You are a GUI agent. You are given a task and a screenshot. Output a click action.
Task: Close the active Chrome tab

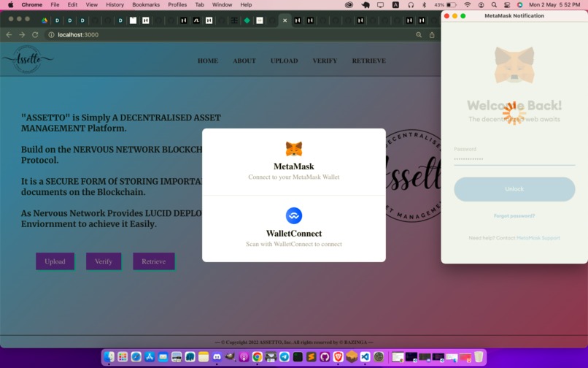pos(285,20)
